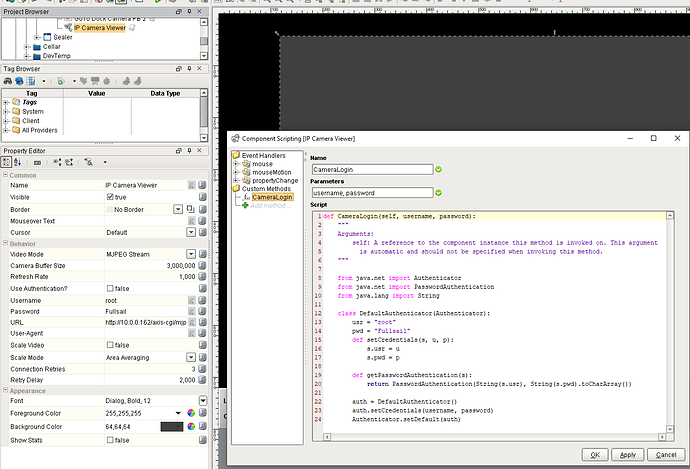Viewport: 690px width, 469px height.
Task: Click the property filter icon in Property Editor
Action: [88, 162]
